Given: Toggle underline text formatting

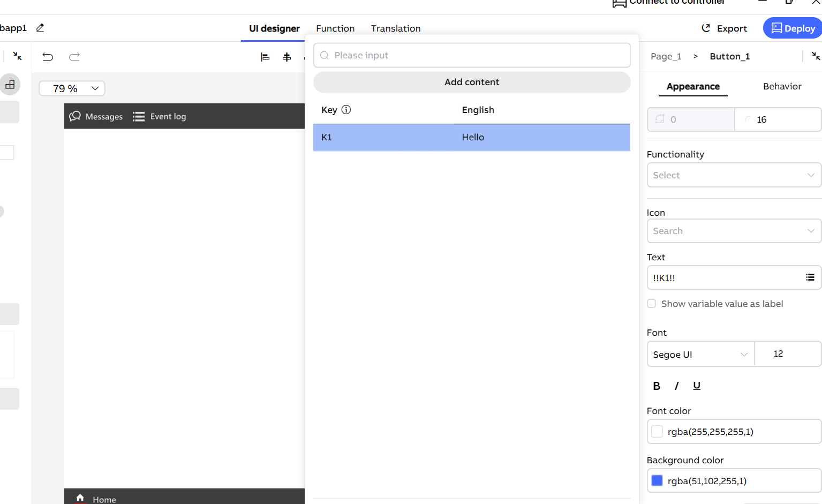Looking at the screenshot, I should coord(697,386).
